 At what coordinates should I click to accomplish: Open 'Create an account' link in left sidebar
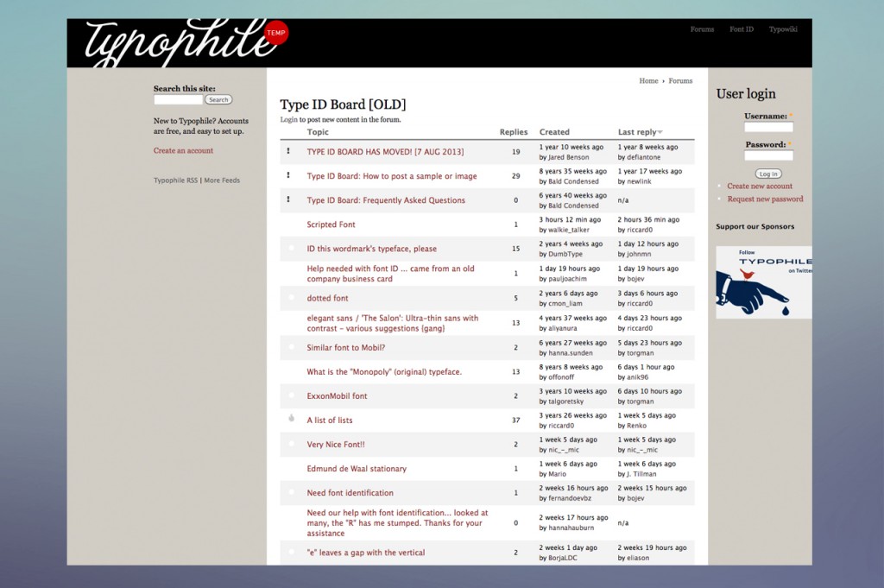(183, 150)
